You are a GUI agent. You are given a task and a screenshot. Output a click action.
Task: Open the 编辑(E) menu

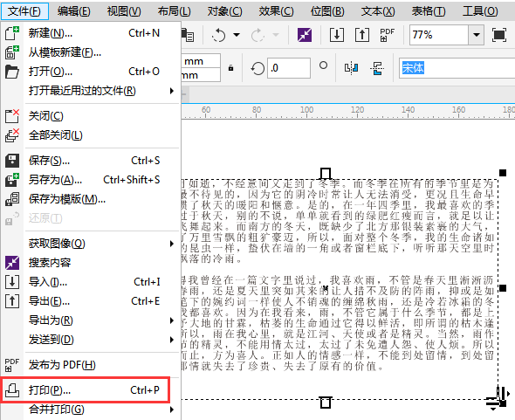73,11
